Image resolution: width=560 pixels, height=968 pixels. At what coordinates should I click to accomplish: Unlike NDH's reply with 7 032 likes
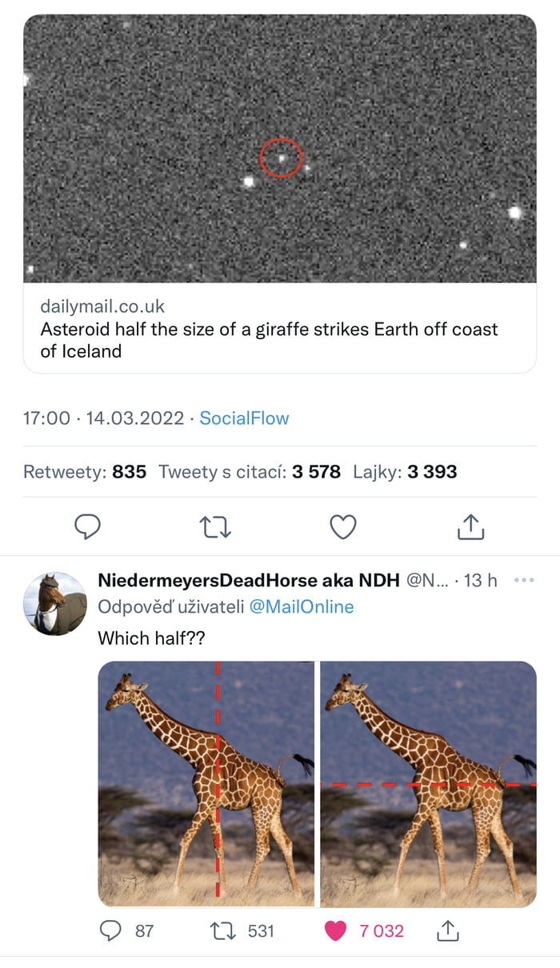pyautogui.click(x=336, y=930)
